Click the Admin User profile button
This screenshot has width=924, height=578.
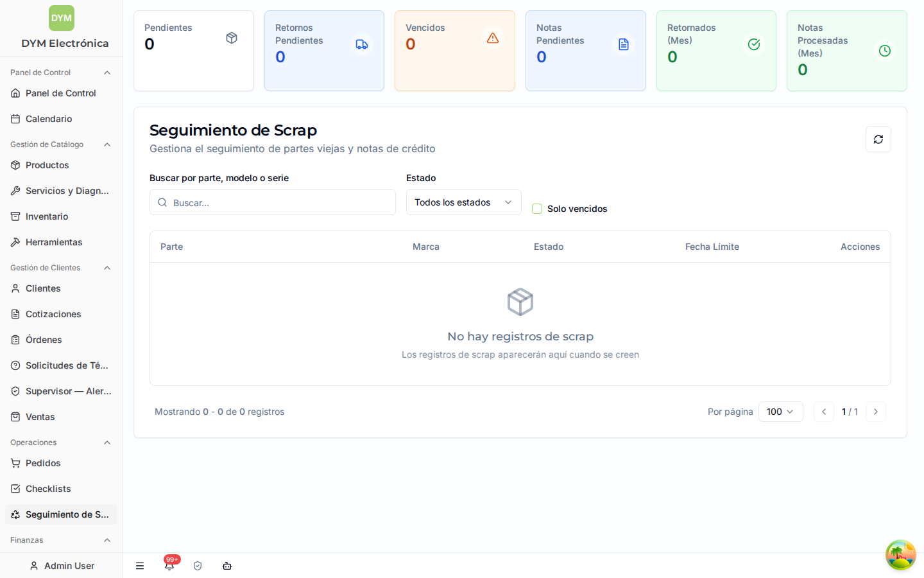61,566
